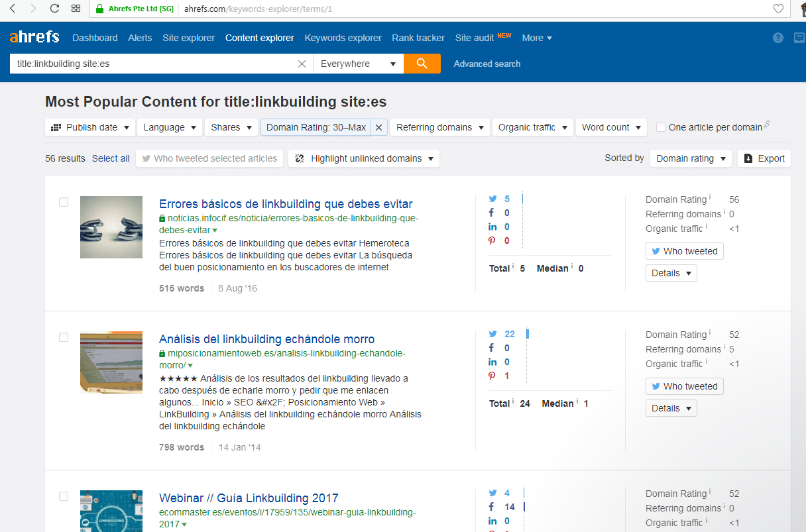The width and height of the screenshot is (806, 532).
Task: Click info icon next to Total in first result
Action: [x=513, y=266]
